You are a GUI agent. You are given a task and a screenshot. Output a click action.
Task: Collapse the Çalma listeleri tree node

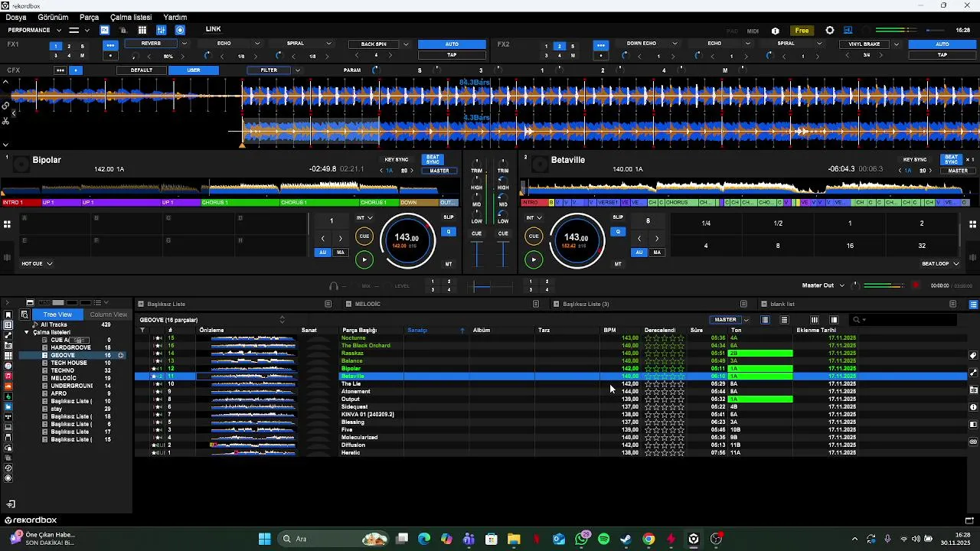pyautogui.click(x=27, y=332)
